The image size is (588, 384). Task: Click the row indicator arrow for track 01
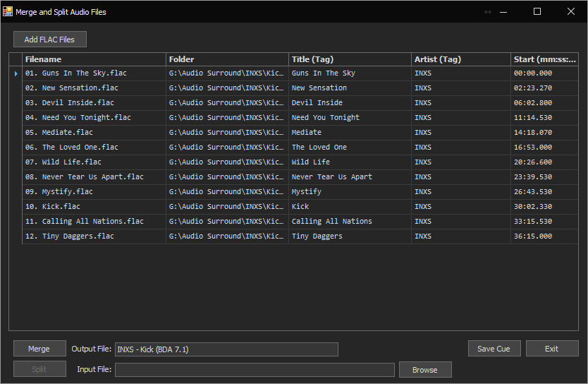coord(16,73)
